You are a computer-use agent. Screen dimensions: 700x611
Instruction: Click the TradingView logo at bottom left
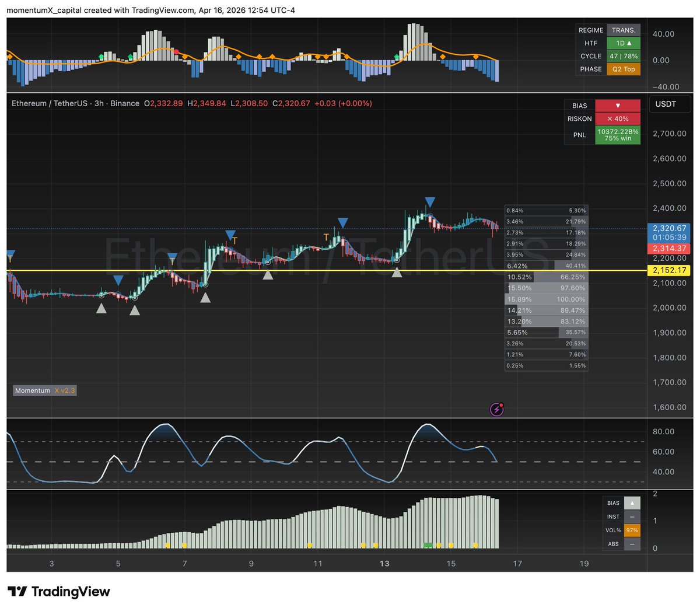[x=58, y=591]
